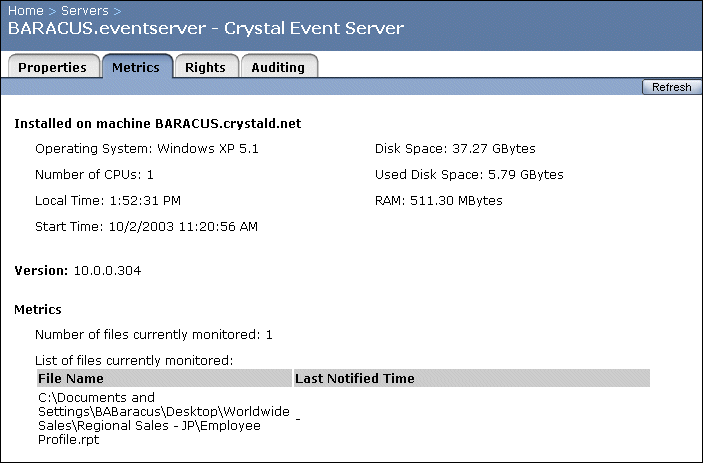Click the Last Notified Time column header
The width and height of the screenshot is (703, 463).
point(472,378)
